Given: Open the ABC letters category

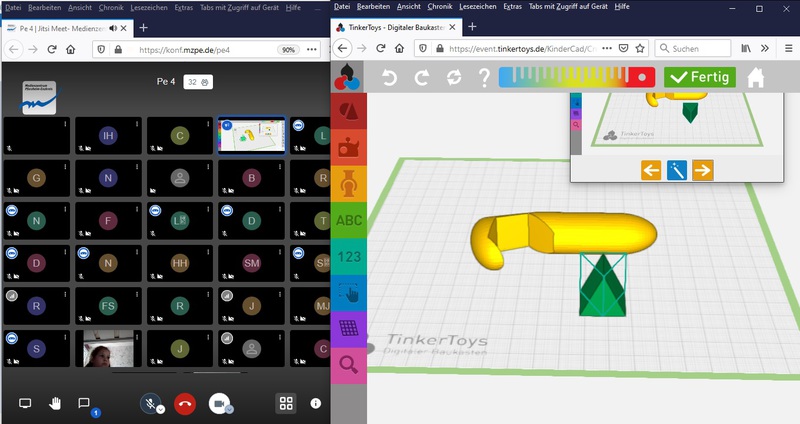Looking at the screenshot, I should coord(349,220).
